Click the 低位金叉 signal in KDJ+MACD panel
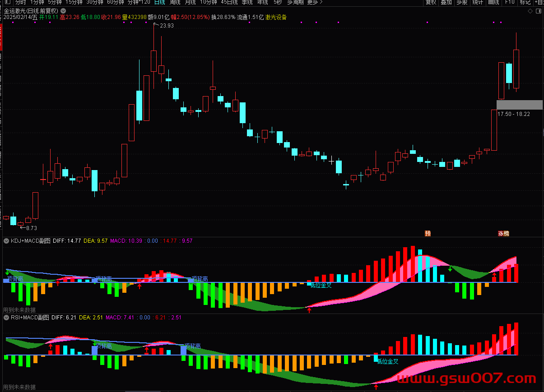The height and width of the screenshot is (392, 544). click(321, 285)
